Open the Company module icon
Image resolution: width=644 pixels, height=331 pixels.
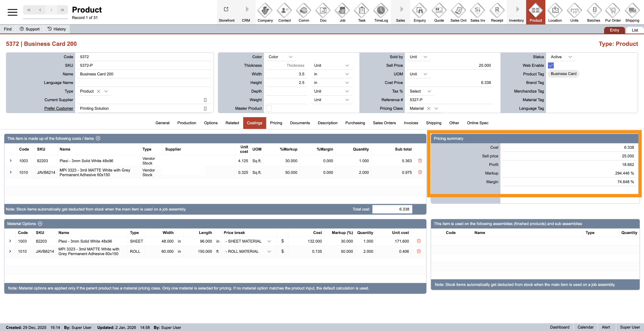point(265,11)
